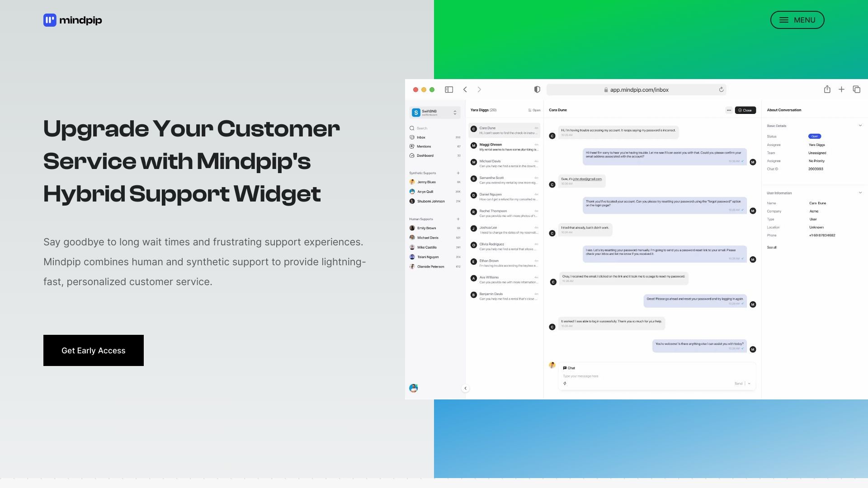The height and width of the screenshot is (488, 868).
Task: Click the delivered checkmark on the last agent message
Action: click(742, 349)
